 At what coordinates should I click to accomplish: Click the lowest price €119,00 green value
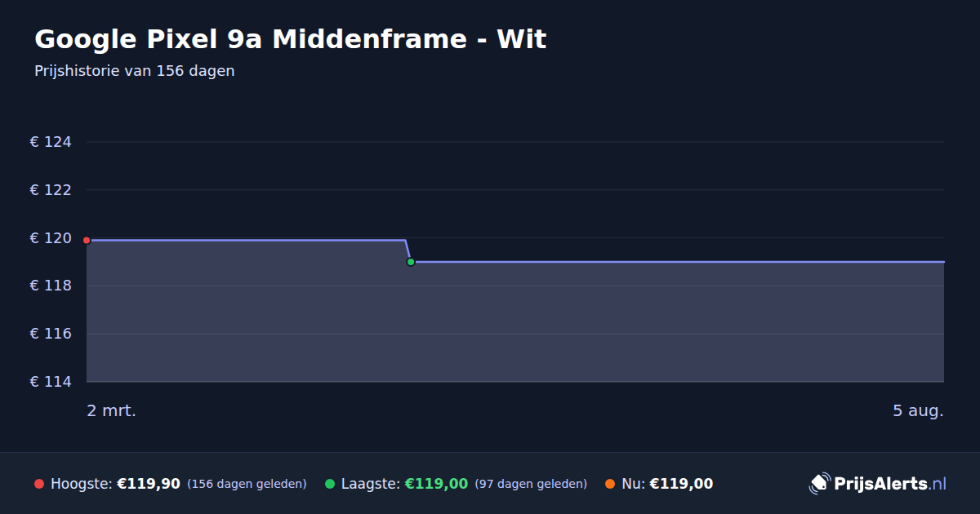pos(436,484)
